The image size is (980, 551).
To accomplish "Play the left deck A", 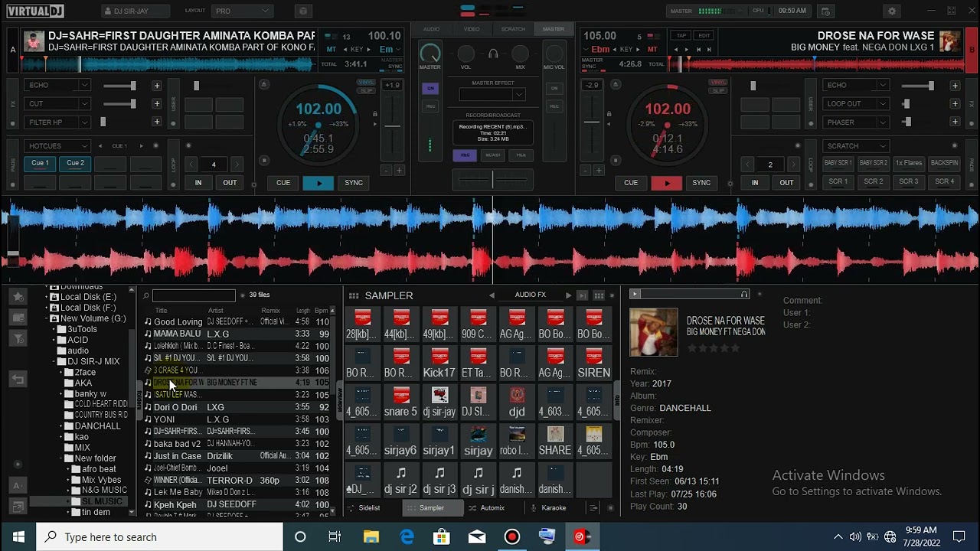I will click(318, 183).
